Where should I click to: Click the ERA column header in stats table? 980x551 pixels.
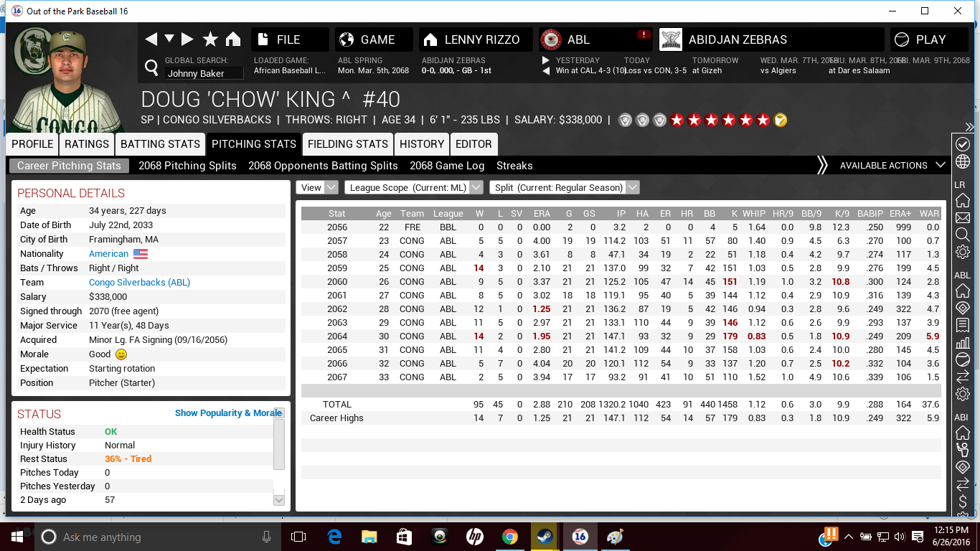542,214
